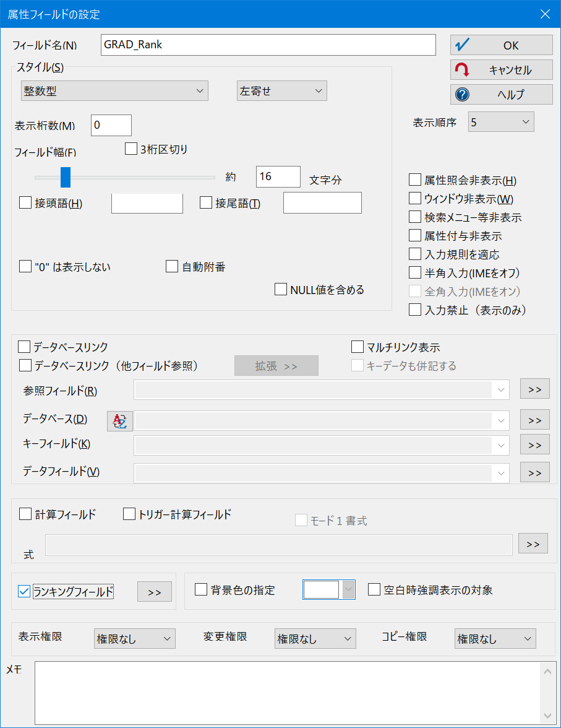Image resolution: width=561 pixels, height=728 pixels.
Task: Enable 背景色の指定 checkbox
Action: tap(201, 589)
